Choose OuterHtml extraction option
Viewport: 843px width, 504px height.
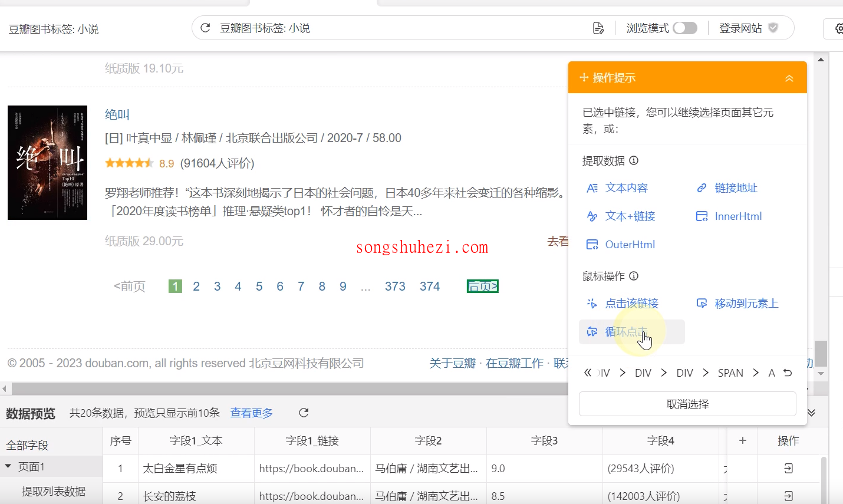click(620, 245)
